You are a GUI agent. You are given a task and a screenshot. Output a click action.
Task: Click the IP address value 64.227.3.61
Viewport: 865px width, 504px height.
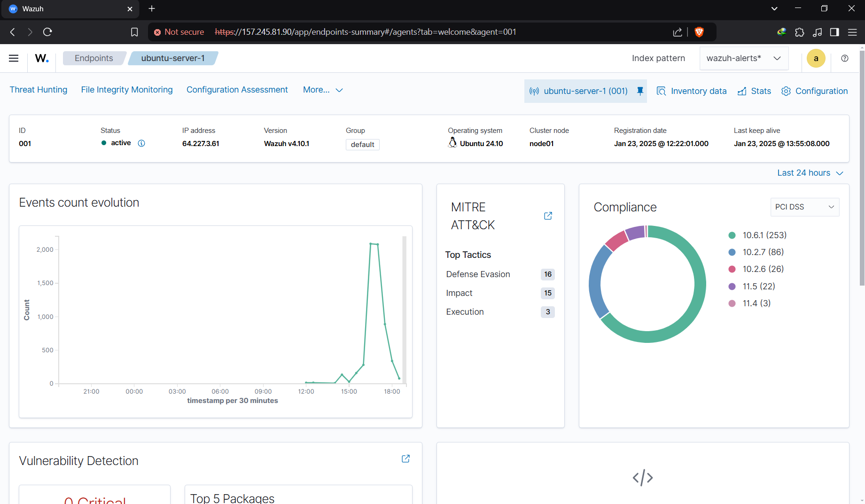pos(201,144)
